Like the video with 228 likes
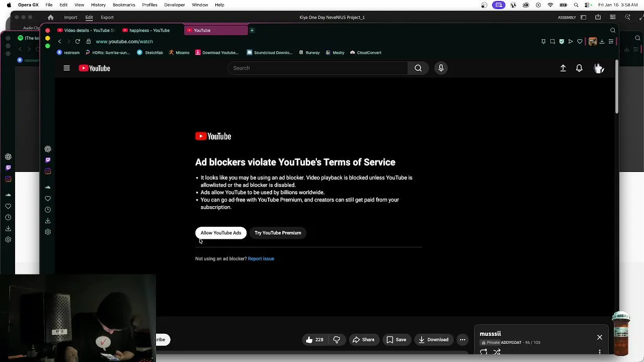 point(314,339)
